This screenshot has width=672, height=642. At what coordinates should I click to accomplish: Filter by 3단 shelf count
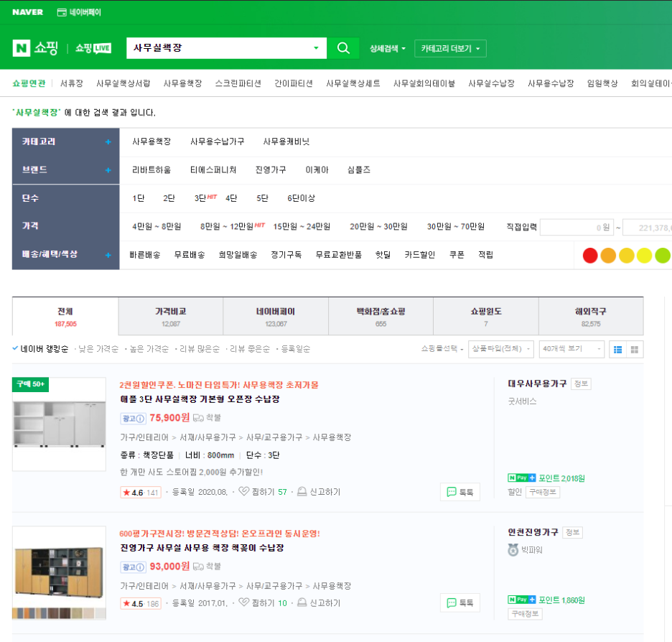click(200, 198)
